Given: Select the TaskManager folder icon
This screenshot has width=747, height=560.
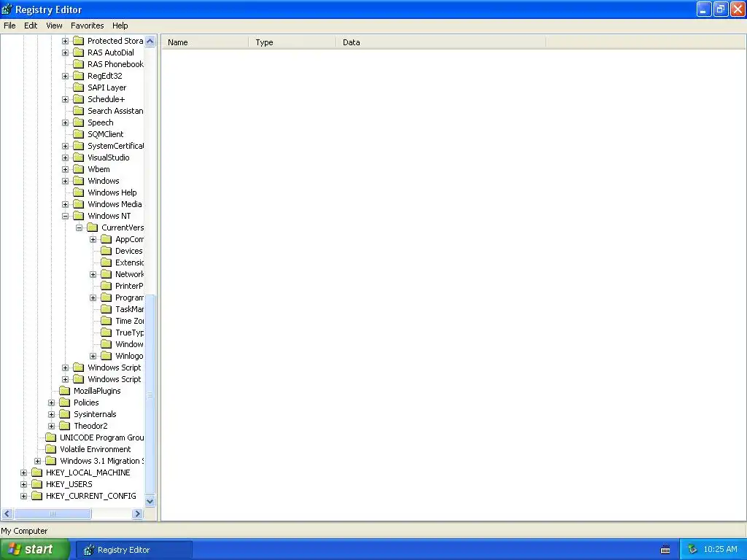Looking at the screenshot, I should pos(107,309).
